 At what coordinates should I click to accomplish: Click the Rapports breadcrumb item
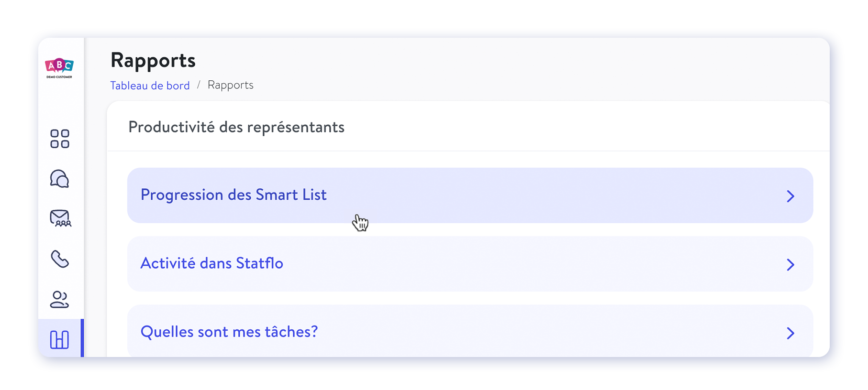[x=231, y=85]
